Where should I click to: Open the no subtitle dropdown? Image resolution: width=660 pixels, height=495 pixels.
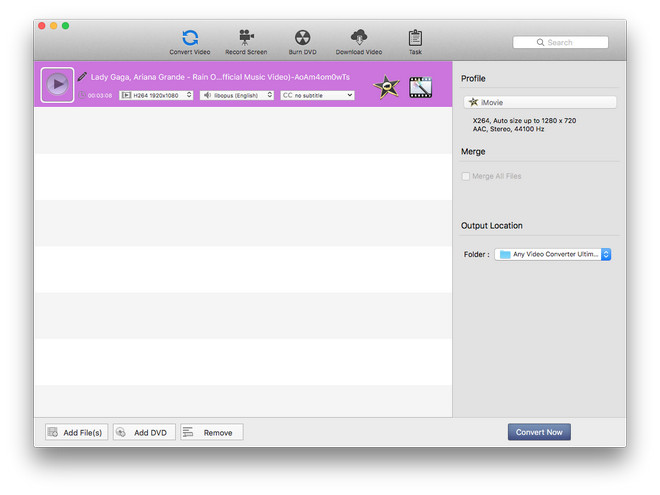coord(317,96)
